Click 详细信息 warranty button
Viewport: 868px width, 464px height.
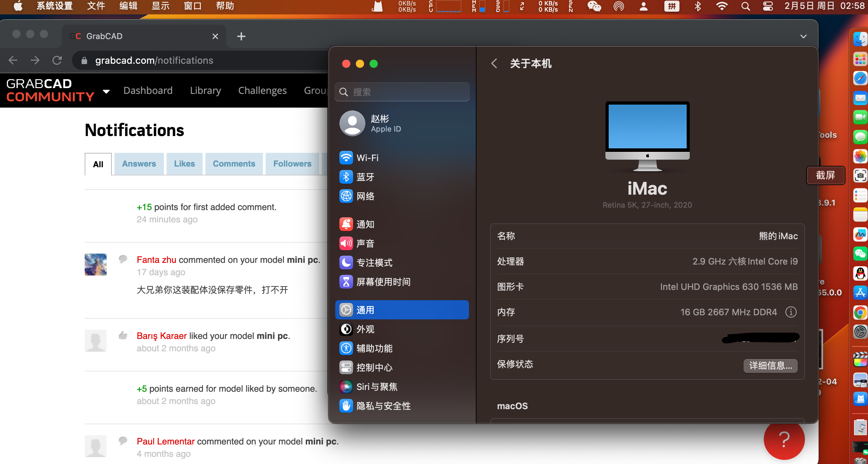(770, 365)
